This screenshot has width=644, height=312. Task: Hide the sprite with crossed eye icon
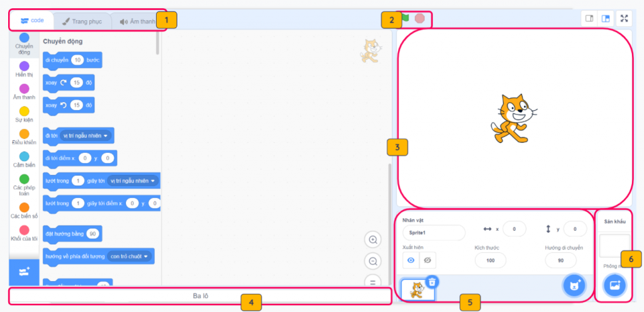[x=428, y=260]
